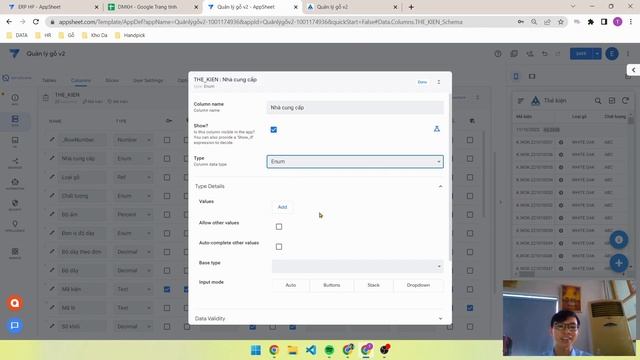
Task: Open the column editor more options menu
Action: click(439, 82)
